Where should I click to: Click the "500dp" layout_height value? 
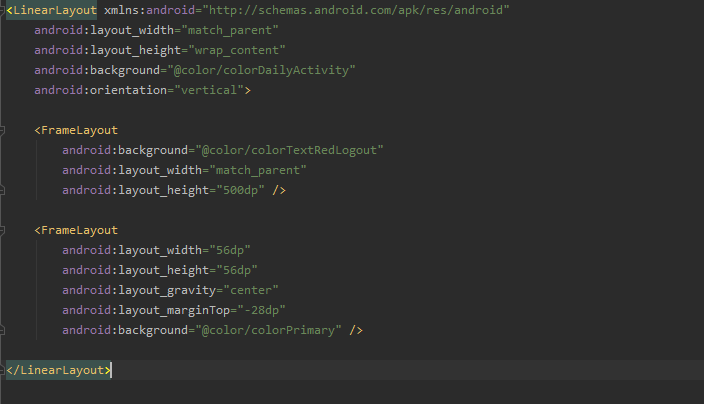pyautogui.click(x=240, y=190)
